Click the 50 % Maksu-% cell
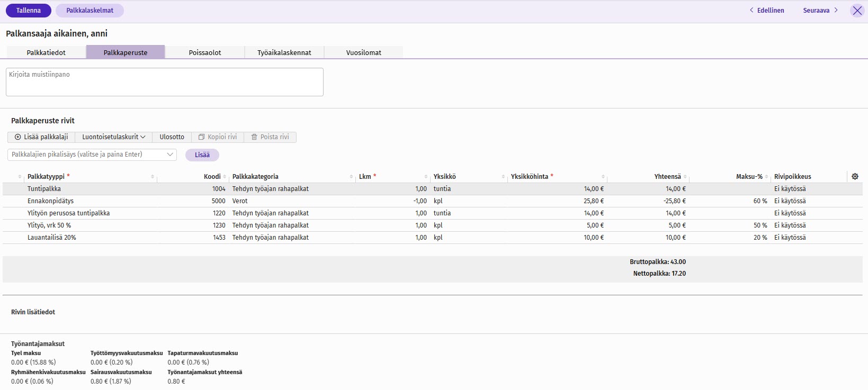Image resolution: width=868 pixels, height=390 pixels. (x=760, y=225)
